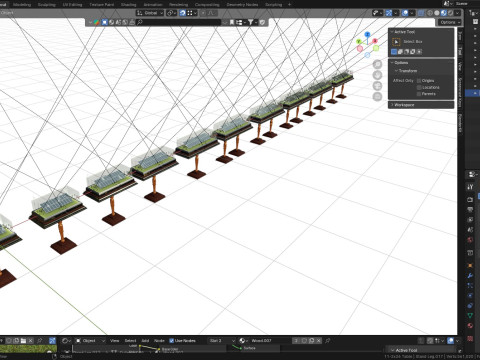Switch to the Sculpting workspace tab
Viewport: 480px width, 360px height.
pyautogui.click(x=46, y=5)
